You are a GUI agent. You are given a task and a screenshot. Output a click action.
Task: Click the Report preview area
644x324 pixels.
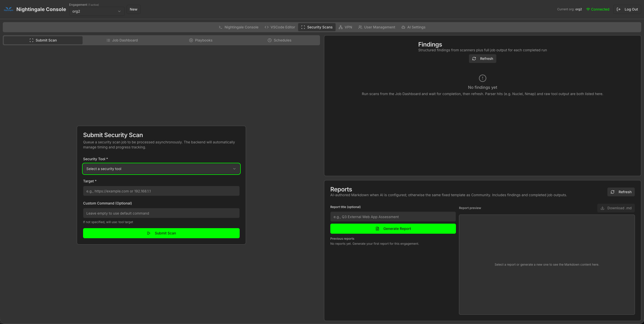coord(547,264)
